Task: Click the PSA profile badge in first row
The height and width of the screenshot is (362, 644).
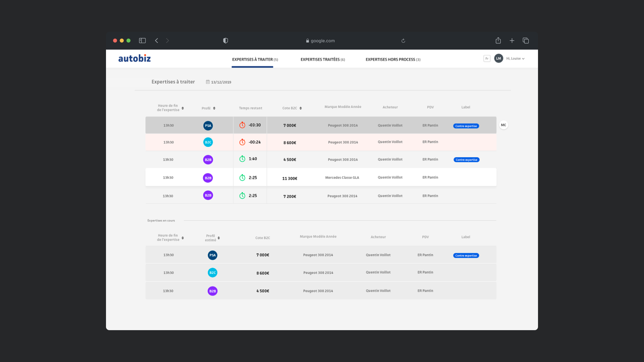Action: click(208, 126)
